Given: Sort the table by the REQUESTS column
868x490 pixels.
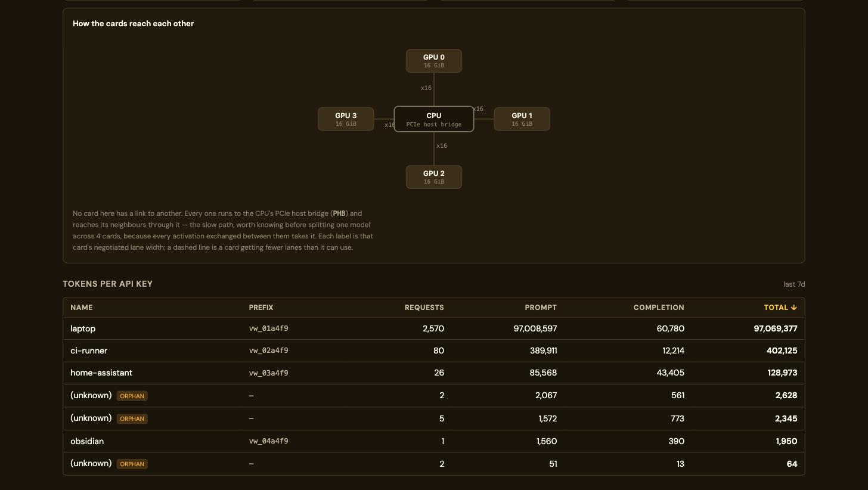Looking at the screenshot, I should (x=424, y=308).
